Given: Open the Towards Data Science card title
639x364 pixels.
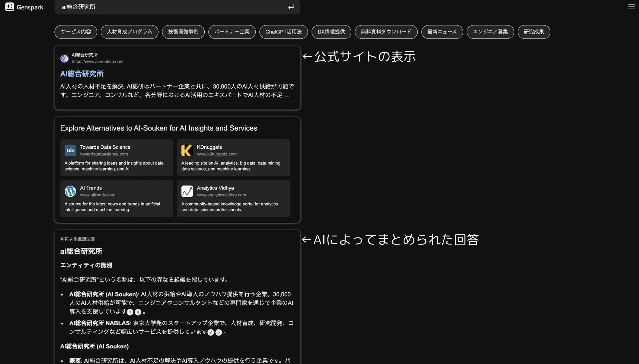Looking at the screenshot, I should tap(105, 147).
